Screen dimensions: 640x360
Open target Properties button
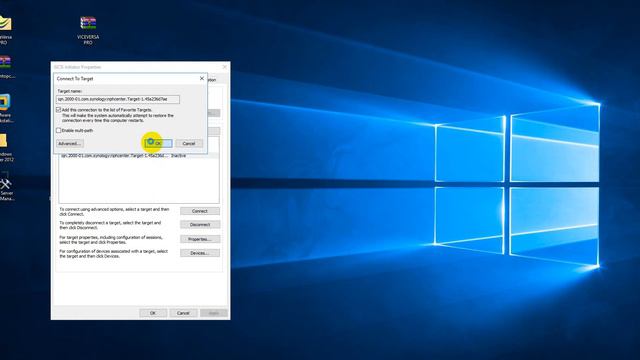tap(200, 239)
